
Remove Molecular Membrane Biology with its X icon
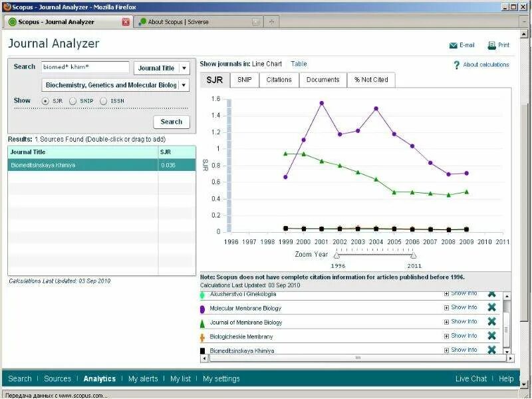491,307
